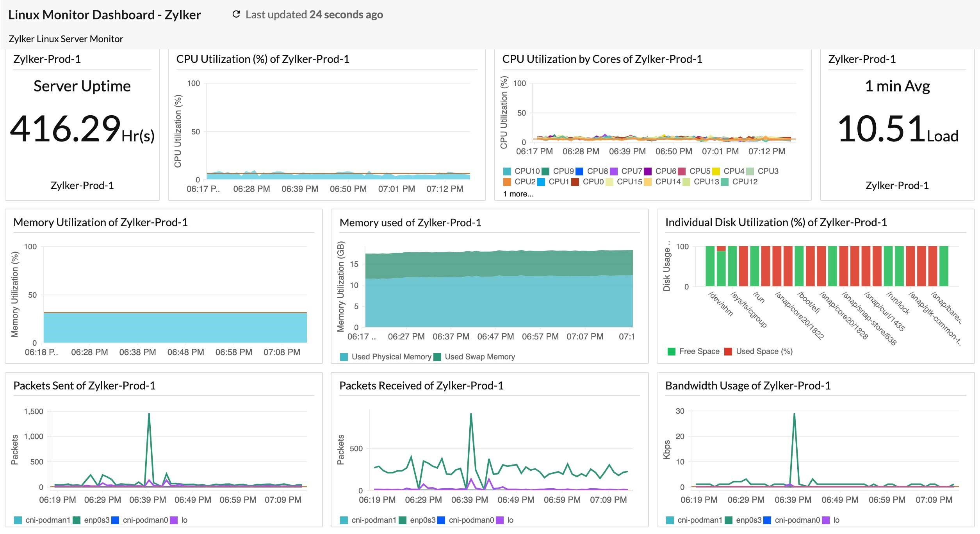Toggle Used Space (%) legend in disk chart
This screenshot has width=980, height=534.
(759, 351)
